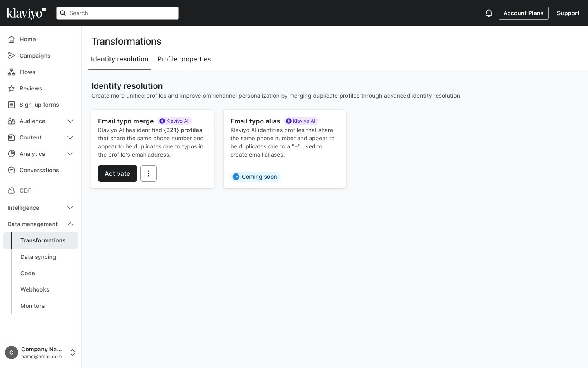Click the Account Plans button
Image resolution: width=588 pixels, height=368 pixels.
click(x=523, y=13)
